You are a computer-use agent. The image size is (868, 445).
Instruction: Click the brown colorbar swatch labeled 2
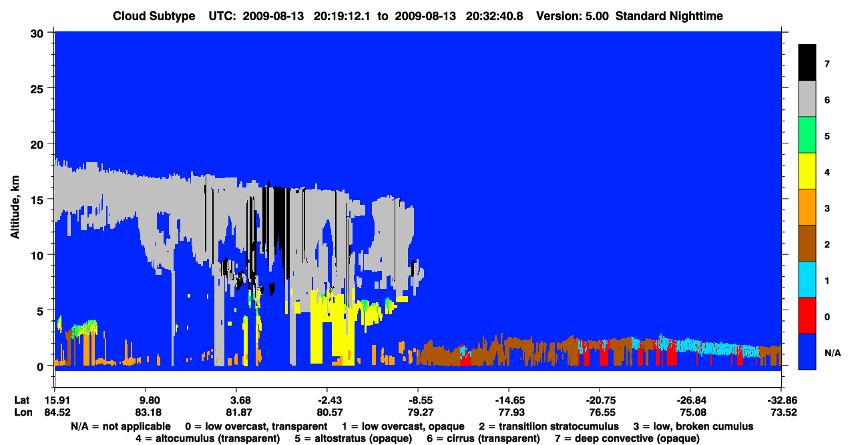[x=807, y=244]
